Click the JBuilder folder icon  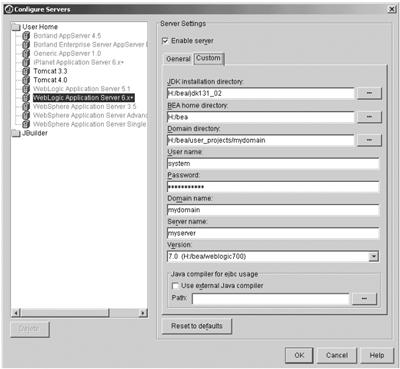pyautogui.click(x=16, y=133)
